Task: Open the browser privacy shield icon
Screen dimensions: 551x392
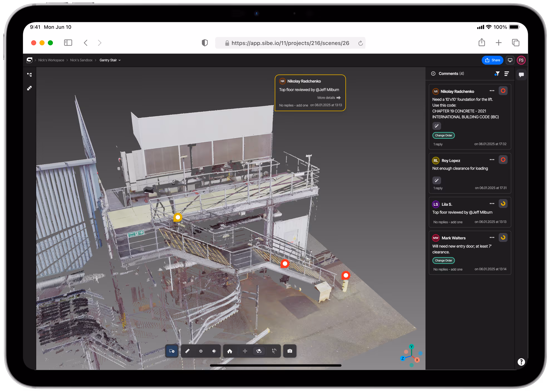Action: [205, 43]
